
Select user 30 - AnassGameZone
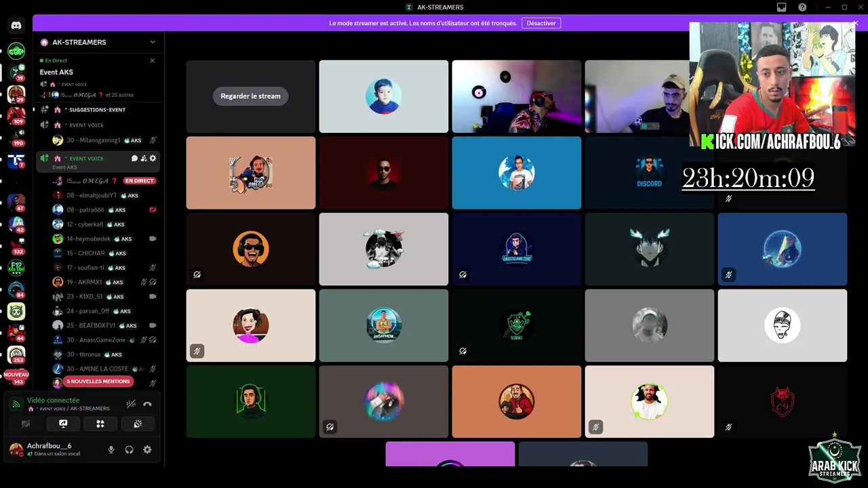click(x=104, y=340)
